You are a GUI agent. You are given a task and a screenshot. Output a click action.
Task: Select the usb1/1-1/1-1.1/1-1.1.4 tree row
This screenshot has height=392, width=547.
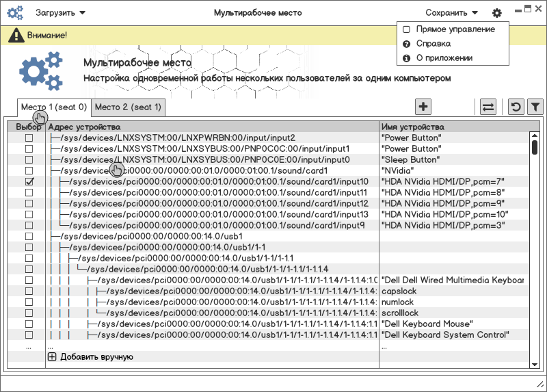coord(207,269)
